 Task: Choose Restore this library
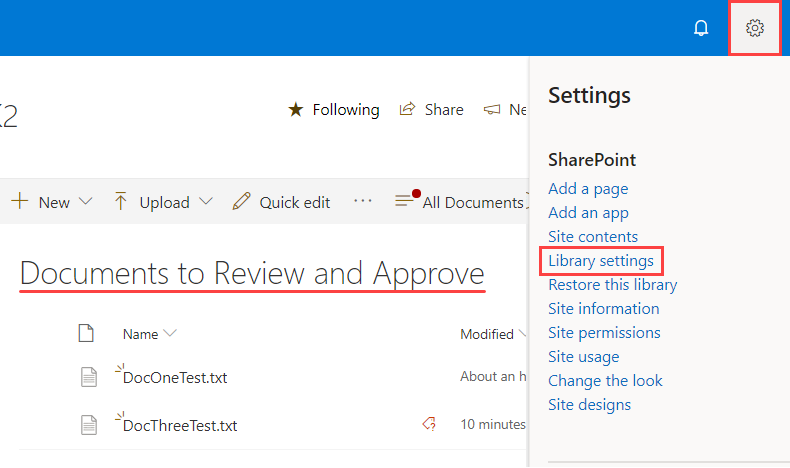click(x=612, y=285)
